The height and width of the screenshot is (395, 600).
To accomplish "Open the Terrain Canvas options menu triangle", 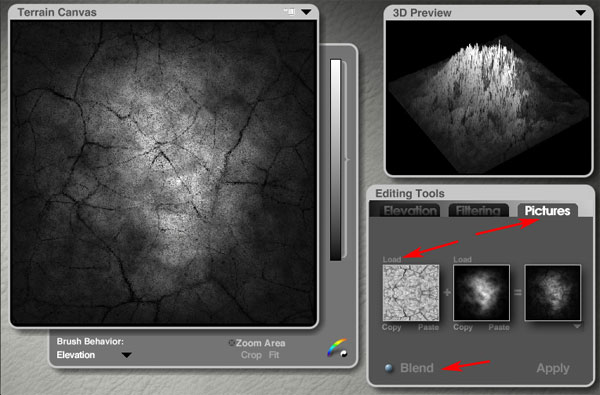I will (306, 12).
